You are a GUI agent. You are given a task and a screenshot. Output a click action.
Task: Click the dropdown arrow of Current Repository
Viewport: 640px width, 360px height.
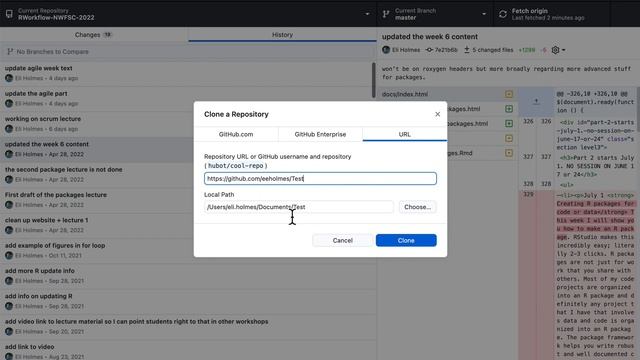pyautogui.click(x=367, y=14)
